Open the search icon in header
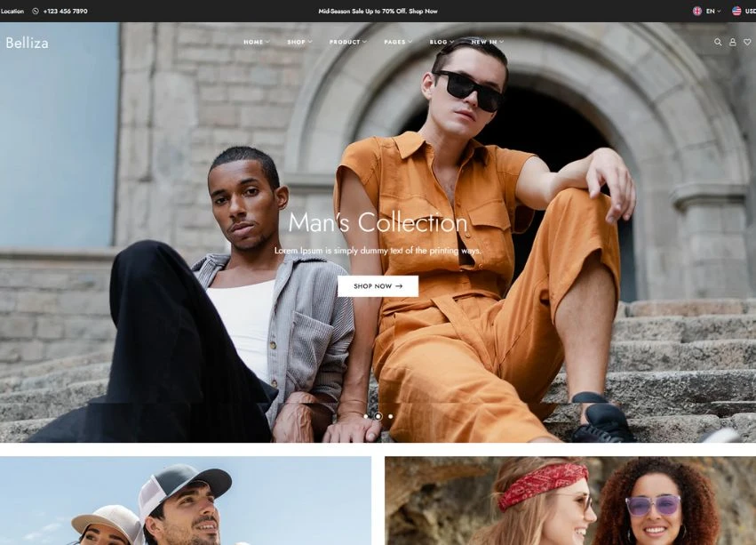 click(x=718, y=42)
